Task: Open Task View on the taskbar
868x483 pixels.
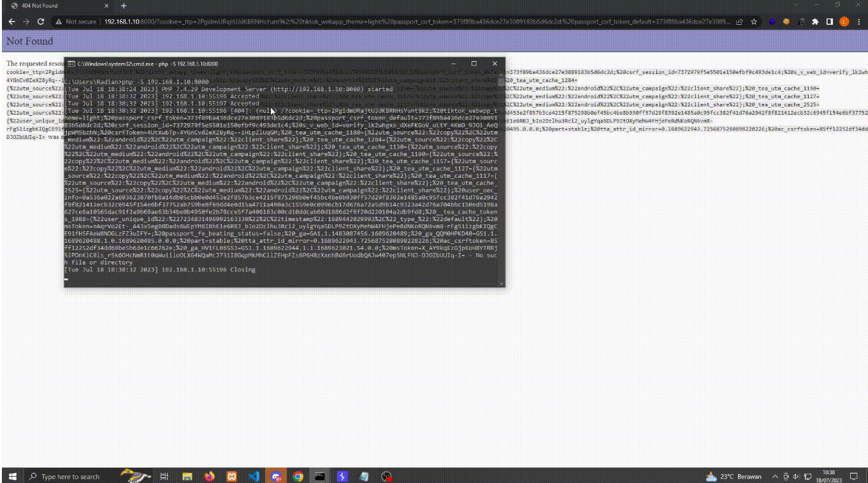Action: click(164, 476)
